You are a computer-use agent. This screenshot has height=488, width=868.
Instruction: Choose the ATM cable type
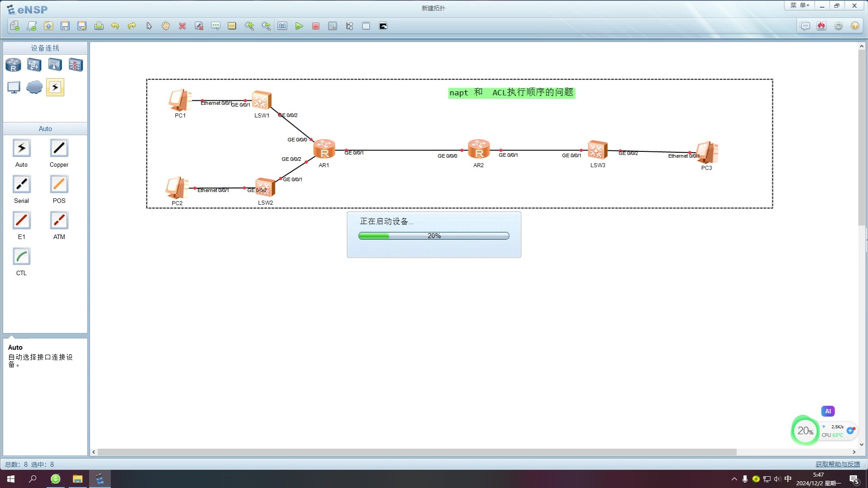coord(59,221)
